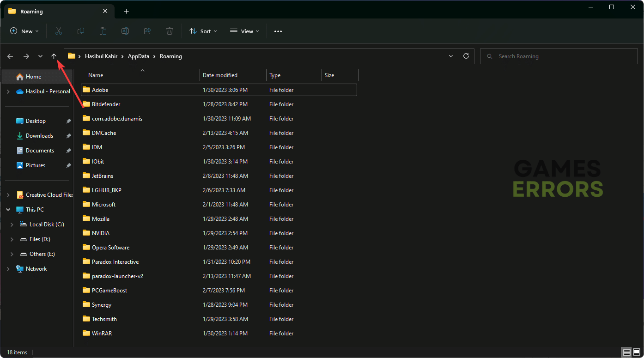Switch to details view layout icon

click(626, 352)
